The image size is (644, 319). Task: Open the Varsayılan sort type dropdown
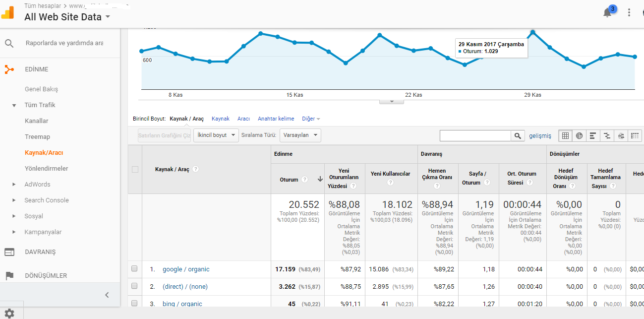tap(300, 135)
